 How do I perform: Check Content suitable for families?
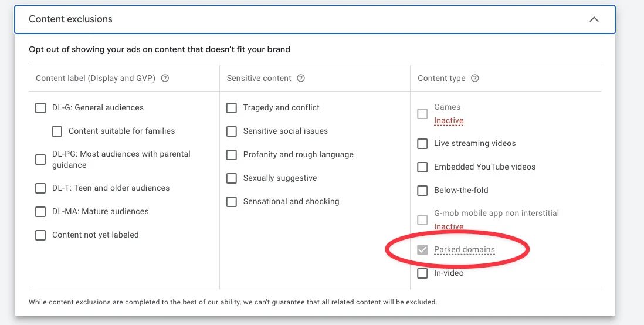tap(57, 131)
